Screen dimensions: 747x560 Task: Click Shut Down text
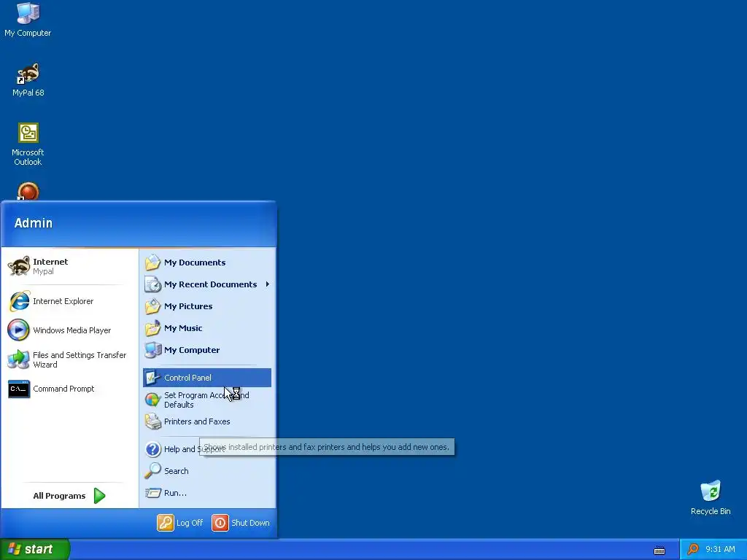[250, 523]
